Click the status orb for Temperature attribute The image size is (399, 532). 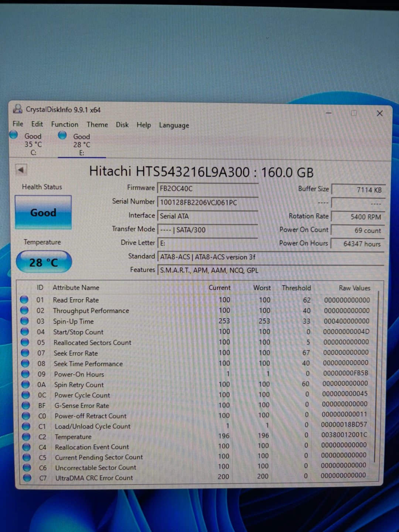click(26, 436)
